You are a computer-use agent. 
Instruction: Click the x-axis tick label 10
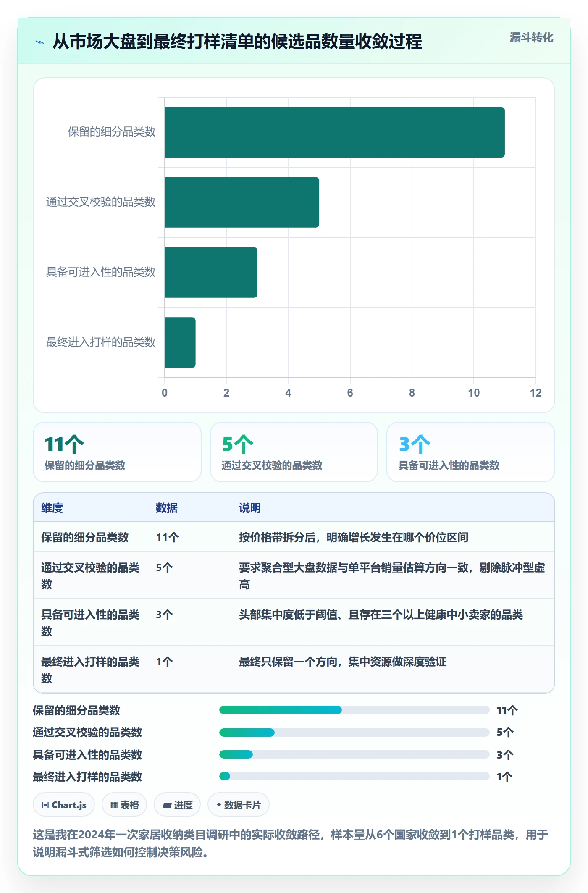(x=474, y=393)
